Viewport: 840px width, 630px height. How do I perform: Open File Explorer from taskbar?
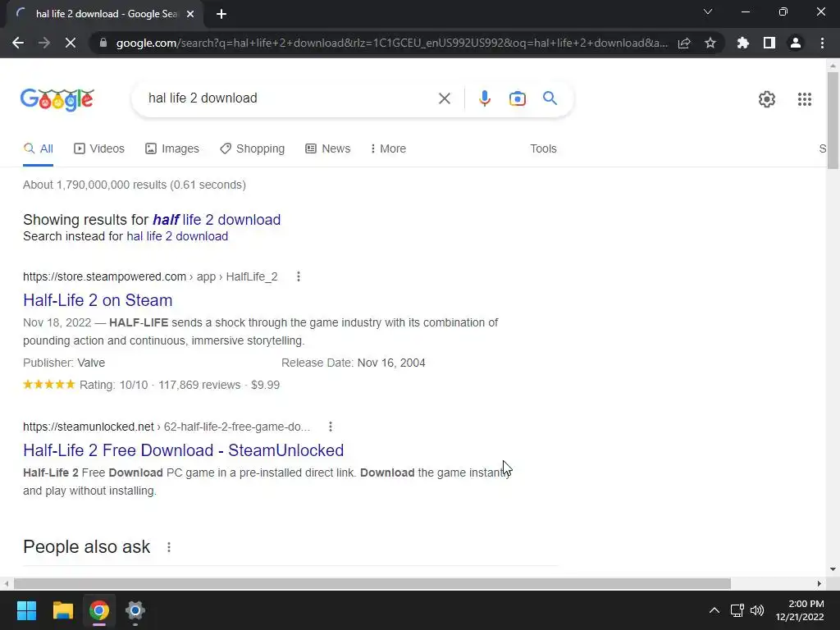(62, 610)
